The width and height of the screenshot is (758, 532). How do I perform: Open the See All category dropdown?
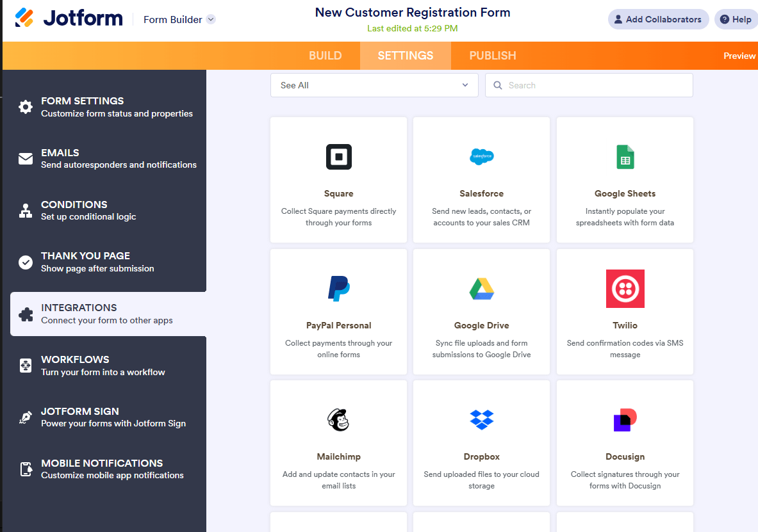point(374,85)
